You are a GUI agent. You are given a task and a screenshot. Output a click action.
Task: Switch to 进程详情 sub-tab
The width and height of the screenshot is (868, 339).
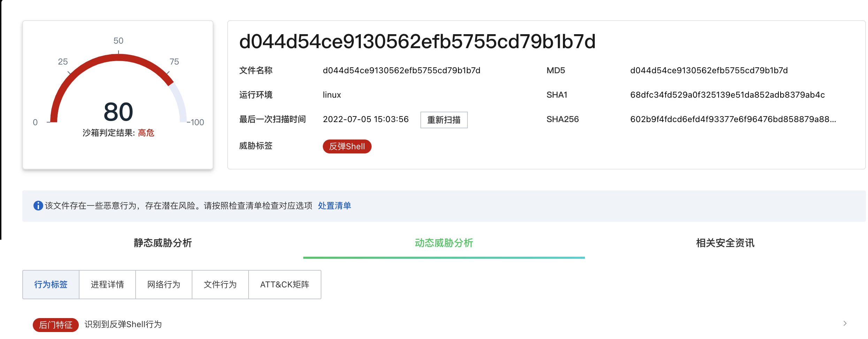coord(107,285)
